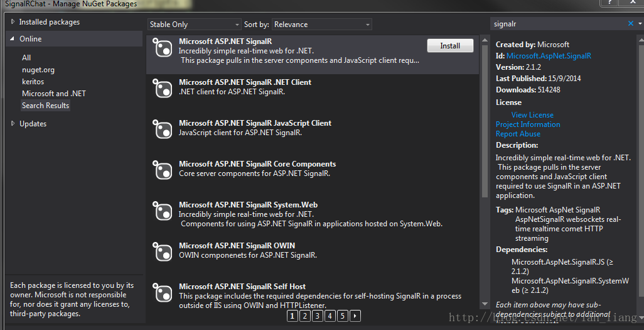Click the Microsoft.AspNet.SignalR.SystemWeb dependency text

570,285
